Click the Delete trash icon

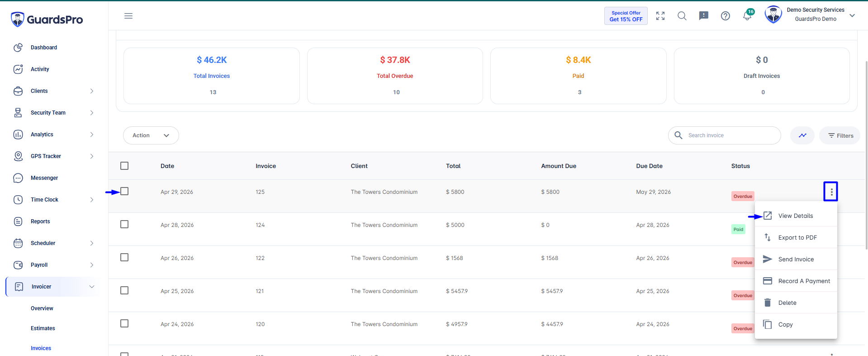pyautogui.click(x=768, y=303)
